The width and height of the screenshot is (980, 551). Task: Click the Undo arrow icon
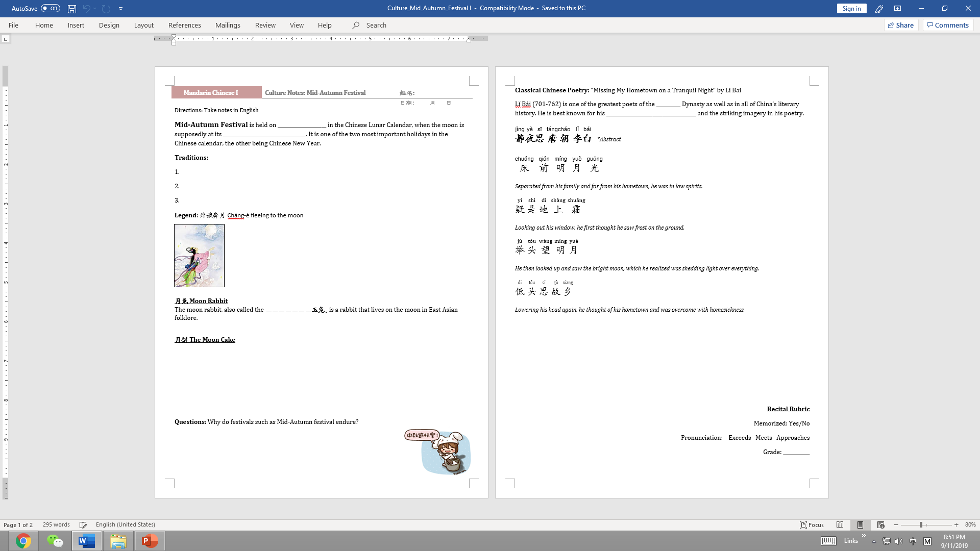(x=86, y=9)
